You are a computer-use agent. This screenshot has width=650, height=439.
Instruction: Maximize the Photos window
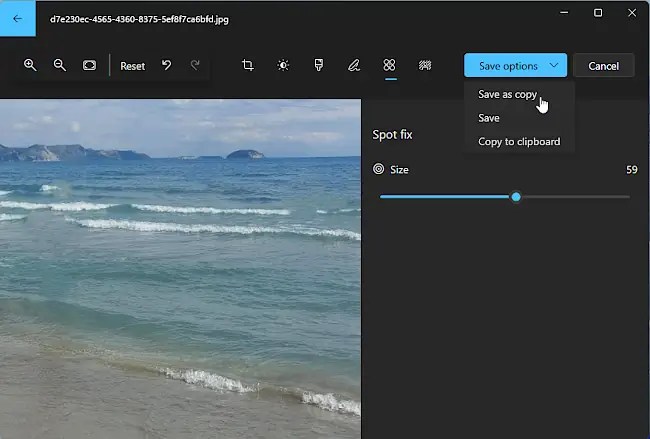(598, 13)
